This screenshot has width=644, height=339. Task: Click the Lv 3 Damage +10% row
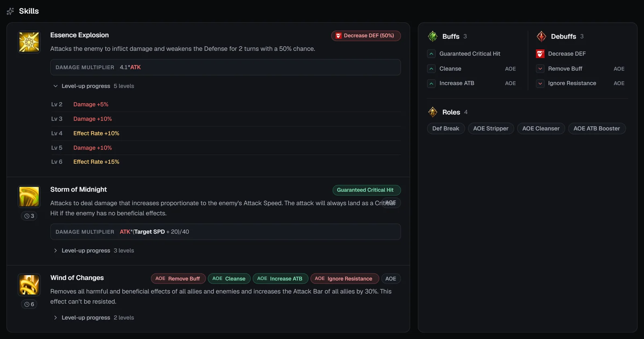225,119
